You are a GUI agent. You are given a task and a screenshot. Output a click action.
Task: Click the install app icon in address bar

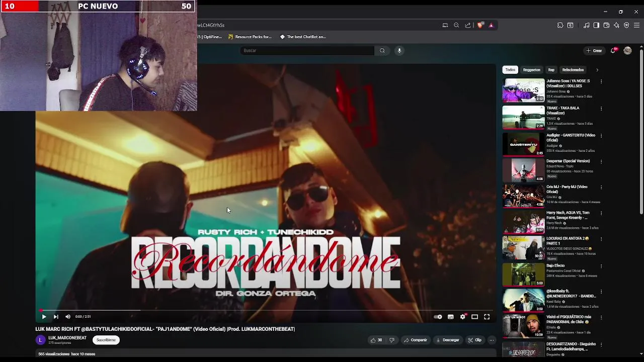pos(445,25)
